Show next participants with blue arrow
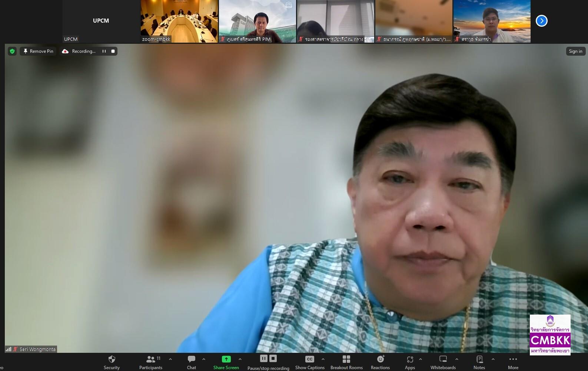The image size is (588, 371). click(542, 21)
